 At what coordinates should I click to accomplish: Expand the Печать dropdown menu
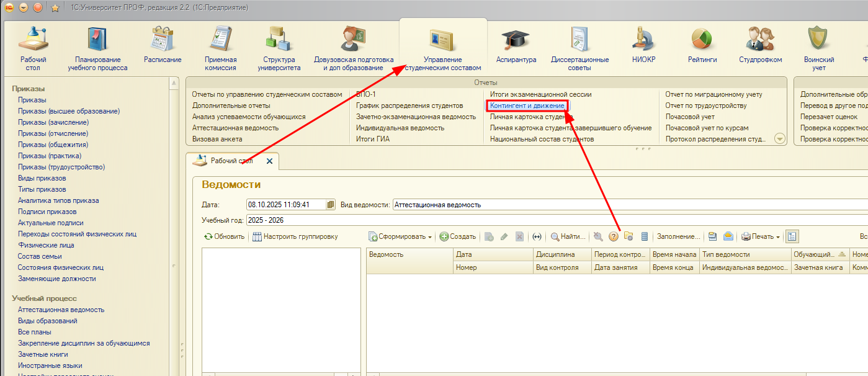tap(761, 236)
